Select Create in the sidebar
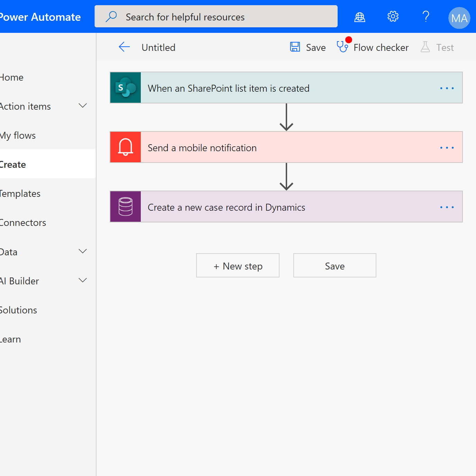The width and height of the screenshot is (476, 476). point(48,164)
